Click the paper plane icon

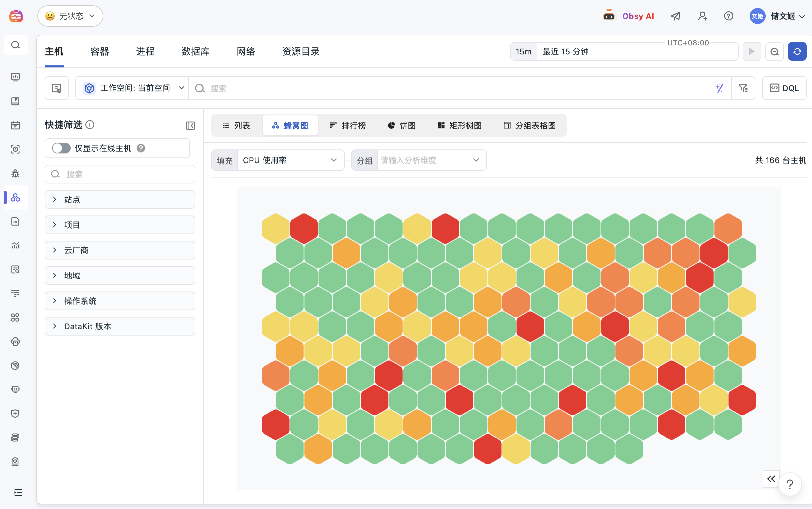coord(675,16)
